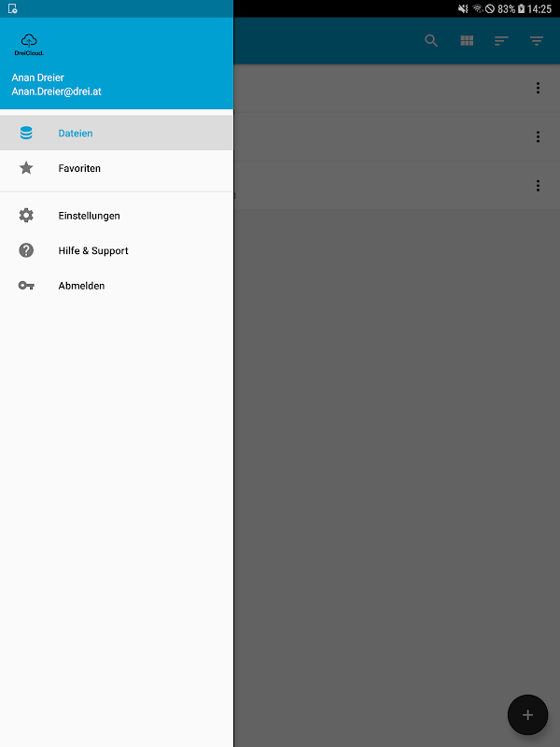Open the second file row's three-dot menu
Image resolution: width=560 pixels, height=747 pixels.
(539, 136)
